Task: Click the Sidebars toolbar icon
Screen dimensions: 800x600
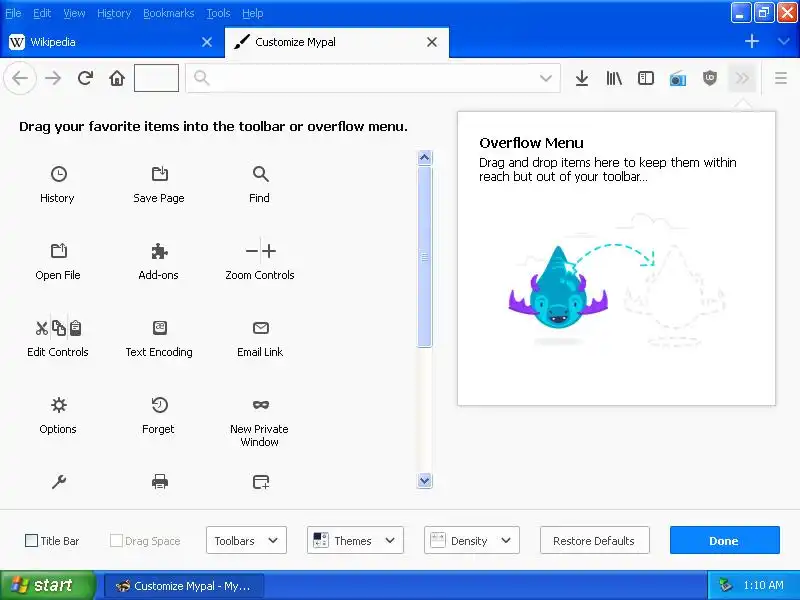Action: pos(646,78)
